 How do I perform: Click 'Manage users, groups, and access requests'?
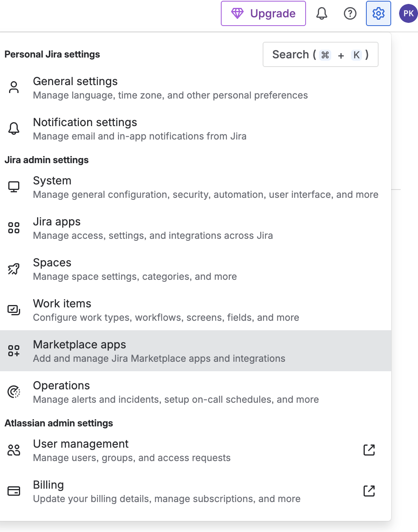[132, 458]
